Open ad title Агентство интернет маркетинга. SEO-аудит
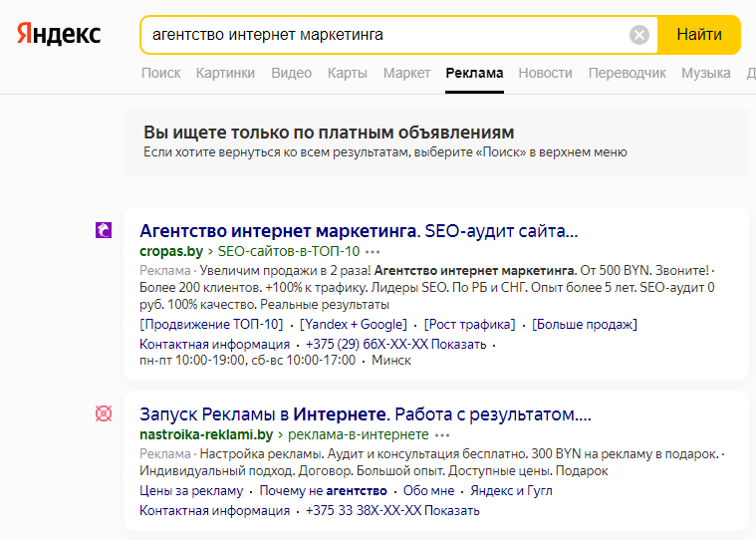The image size is (756, 540). point(359,231)
